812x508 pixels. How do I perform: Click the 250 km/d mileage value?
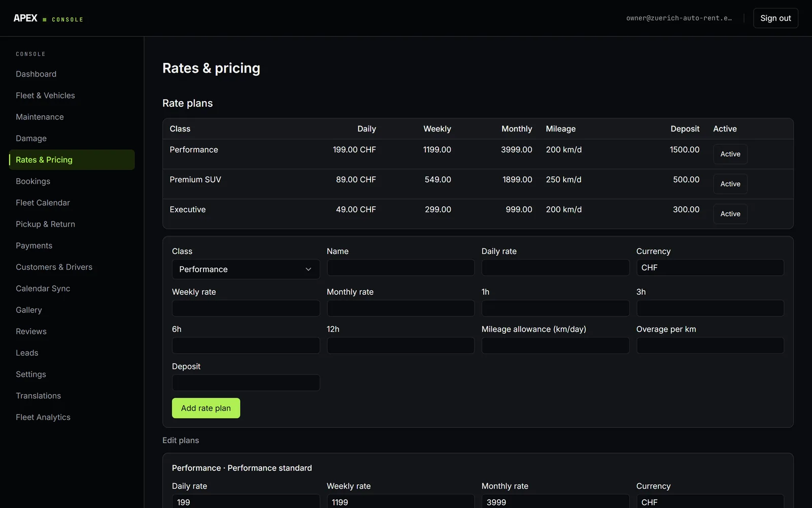click(x=564, y=180)
